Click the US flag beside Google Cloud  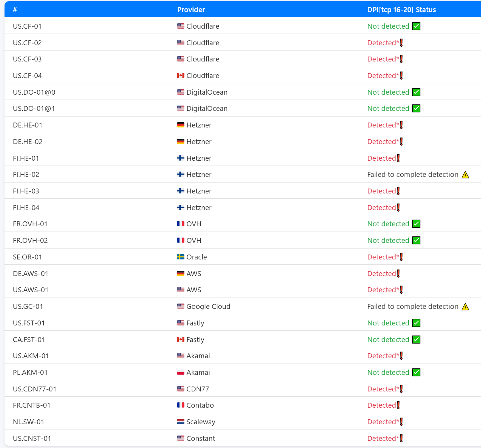pos(181,306)
